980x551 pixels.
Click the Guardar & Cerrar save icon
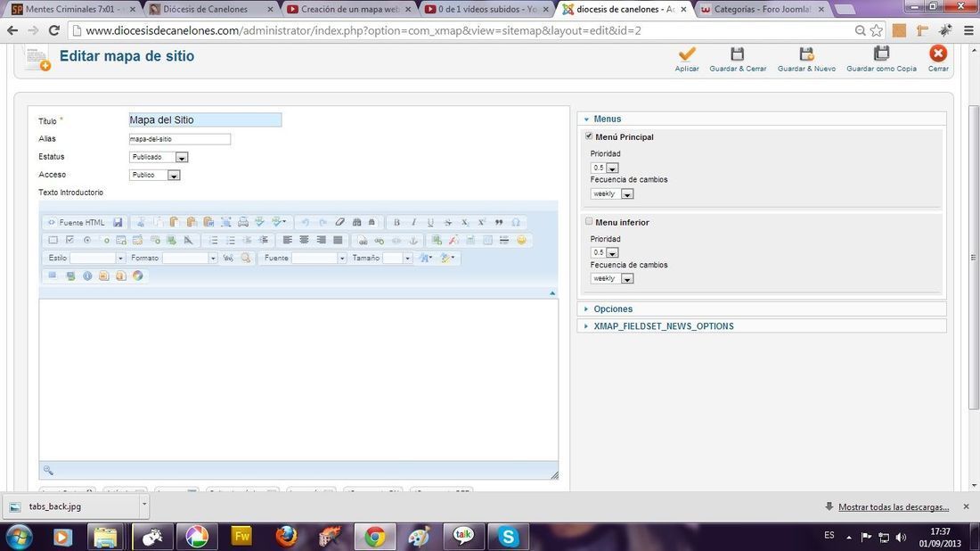[x=738, y=53]
